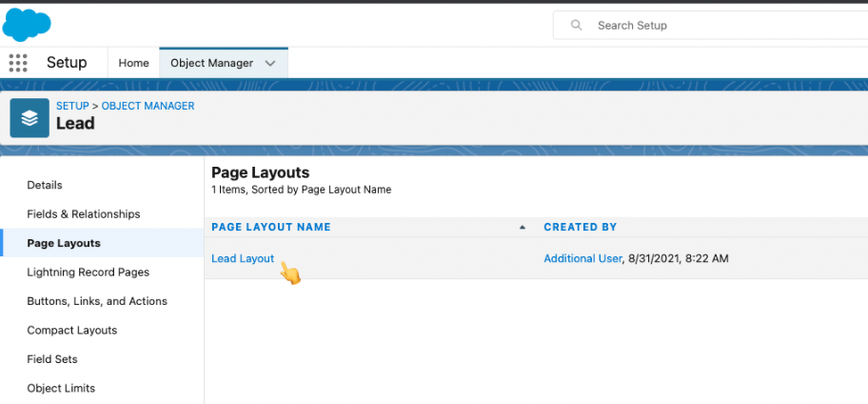Open Compact Layouts section
Viewport: 868px width, 404px height.
[x=72, y=331]
